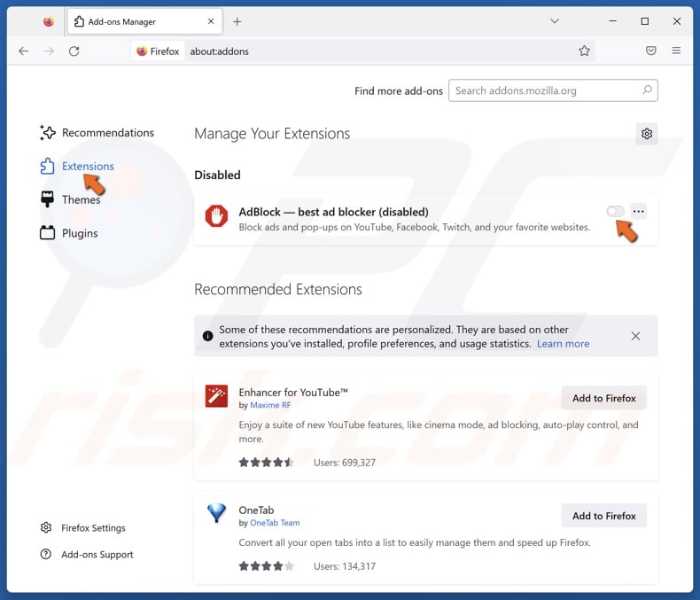Click the OneTab funnel icon
The image size is (700, 600).
pos(216,513)
